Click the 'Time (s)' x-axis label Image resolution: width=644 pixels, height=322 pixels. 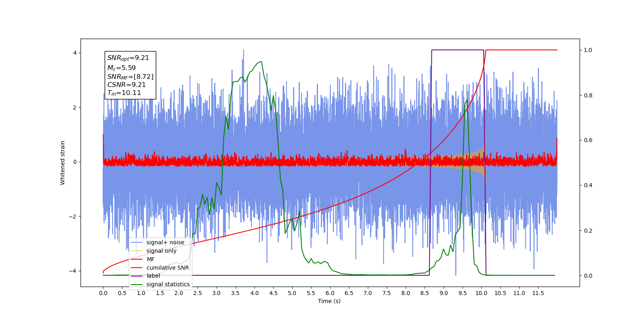(x=329, y=301)
